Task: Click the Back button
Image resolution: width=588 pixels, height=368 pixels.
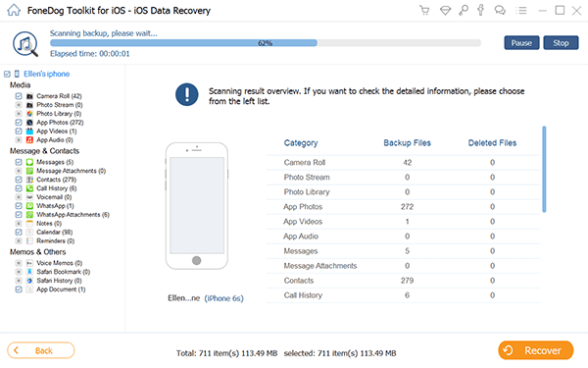Action: pos(41,350)
